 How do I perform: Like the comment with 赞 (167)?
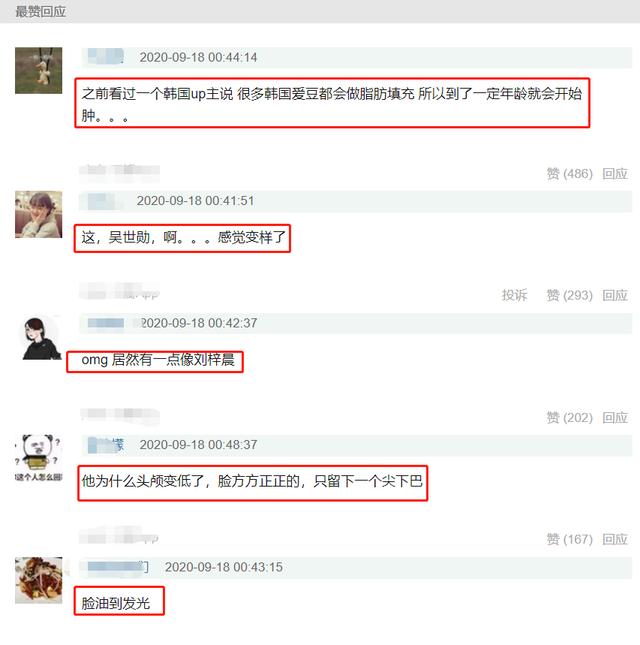tap(569, 539)
